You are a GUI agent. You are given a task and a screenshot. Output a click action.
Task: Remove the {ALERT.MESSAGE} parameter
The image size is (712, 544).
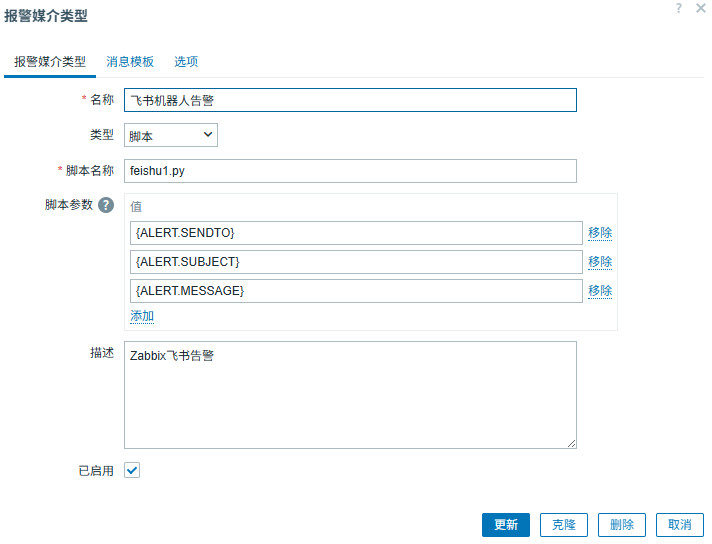click(600, 291)
